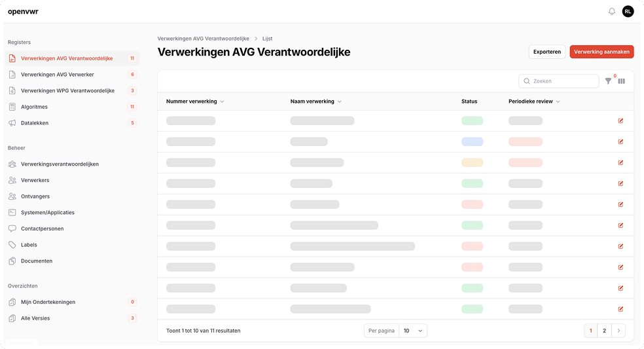Expand Periodieke review column sort chevron
Image resolution: width=644 pixels, height=349 pixels.
[558, 101]
